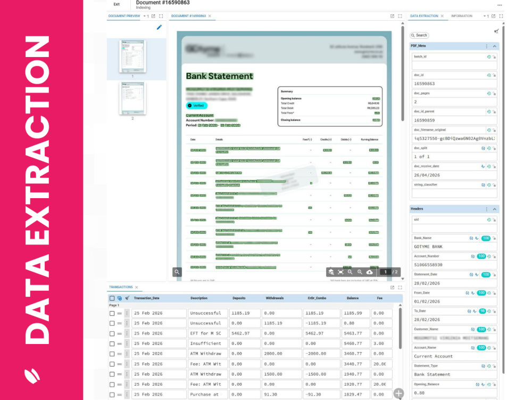Click the history icon on batch_id field

point(489,56)
